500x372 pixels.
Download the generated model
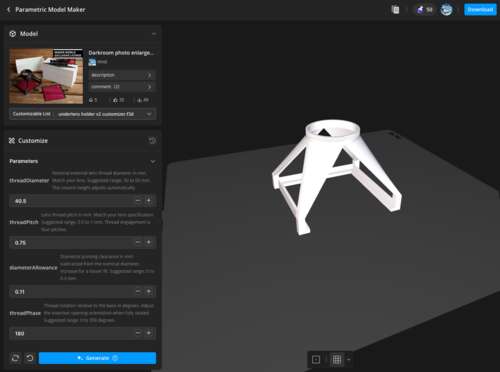tap(480, 10)
